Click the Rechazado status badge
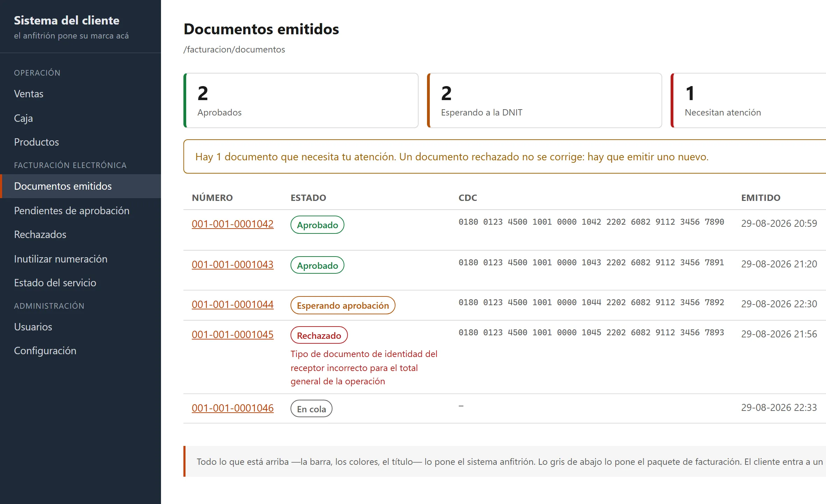826x504 pixels. 319,335
